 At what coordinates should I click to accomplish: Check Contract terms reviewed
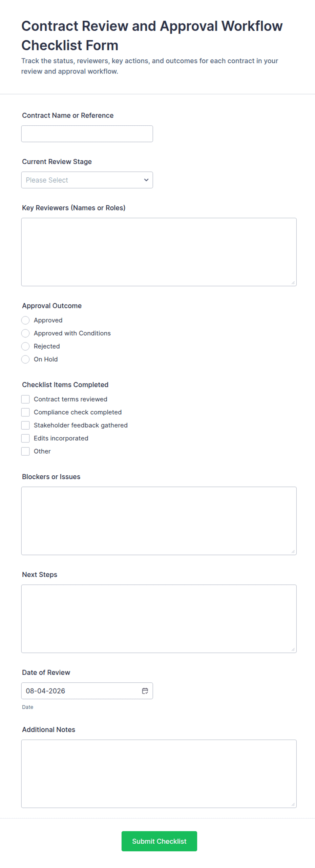tap(25, 399)
